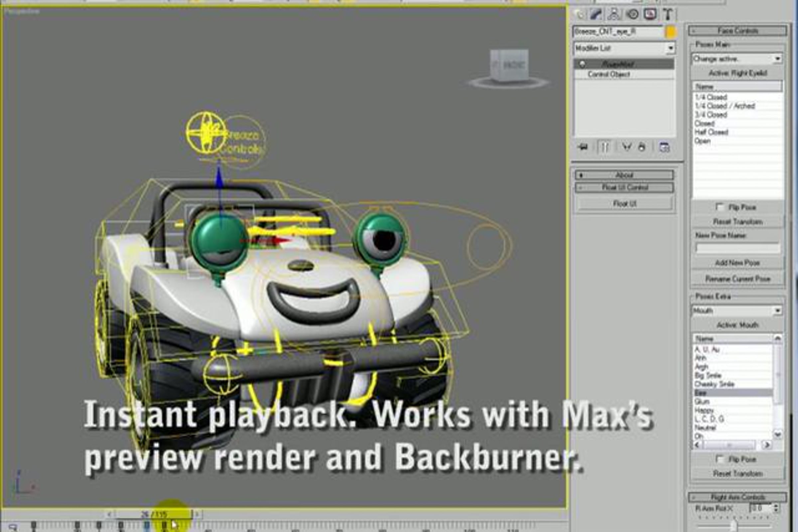Expand the About rollout
The height and width of the screenshot is (532, 798).
tap(624, 175)
